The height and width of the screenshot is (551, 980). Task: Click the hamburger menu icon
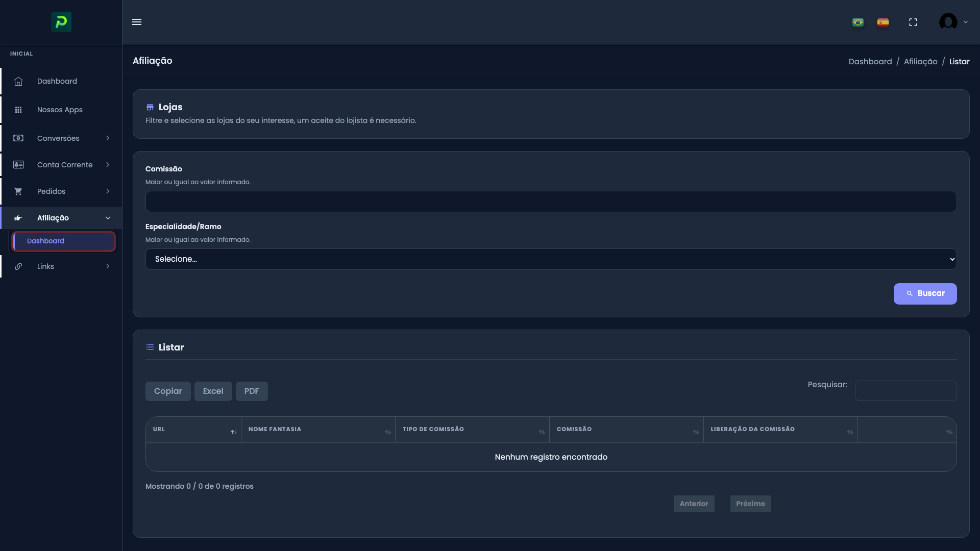[137, 22]
